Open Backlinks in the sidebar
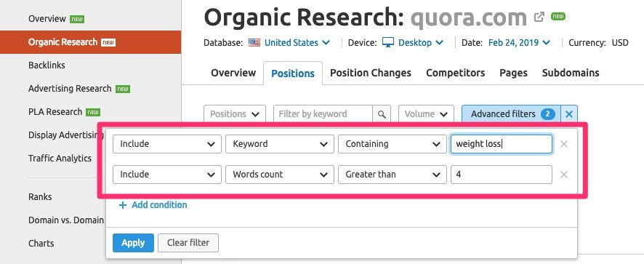This screenshot has width=644, height=264. 47,65
